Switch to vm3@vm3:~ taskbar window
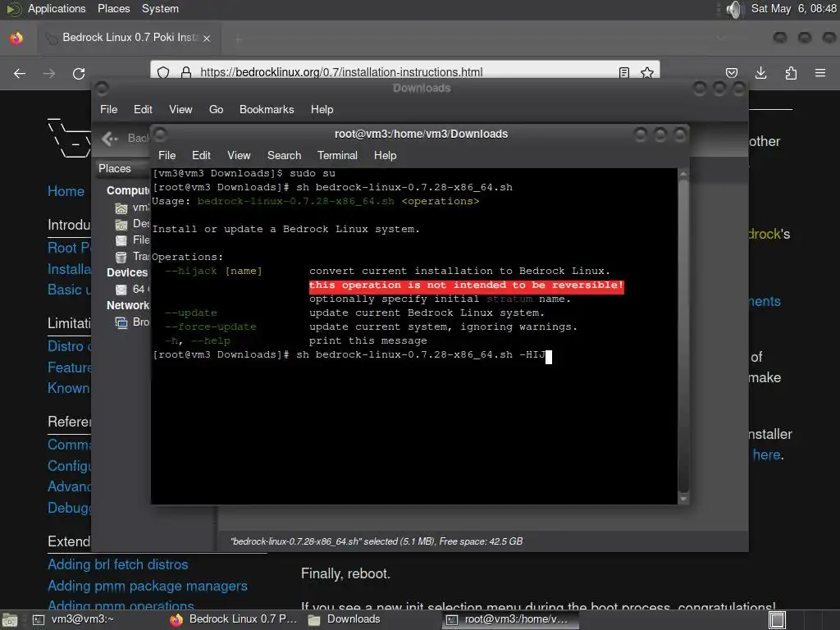This screenshot has height=630, width=840. pyautogui.click(x=74, y=619)
